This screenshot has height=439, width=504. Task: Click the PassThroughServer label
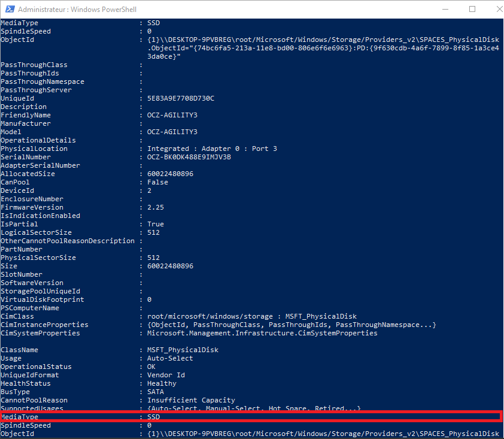point(37,90)
